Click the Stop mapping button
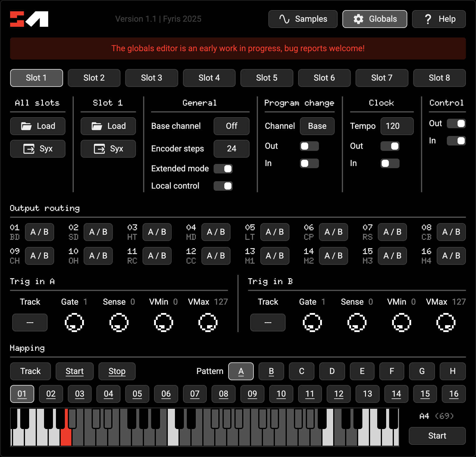The image size is (476, 457). (117, 371)
